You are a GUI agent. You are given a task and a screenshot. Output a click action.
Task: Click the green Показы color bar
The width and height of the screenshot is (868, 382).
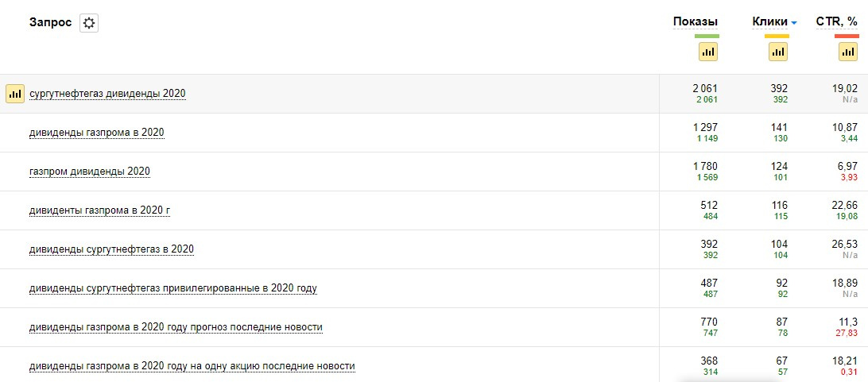(x=707, y=37)
